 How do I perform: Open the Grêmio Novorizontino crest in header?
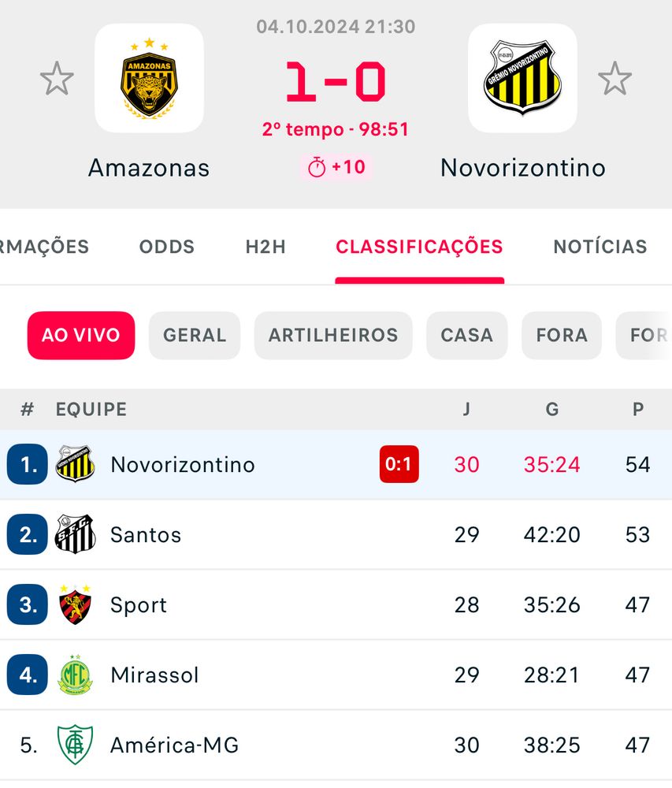(522, 78)
